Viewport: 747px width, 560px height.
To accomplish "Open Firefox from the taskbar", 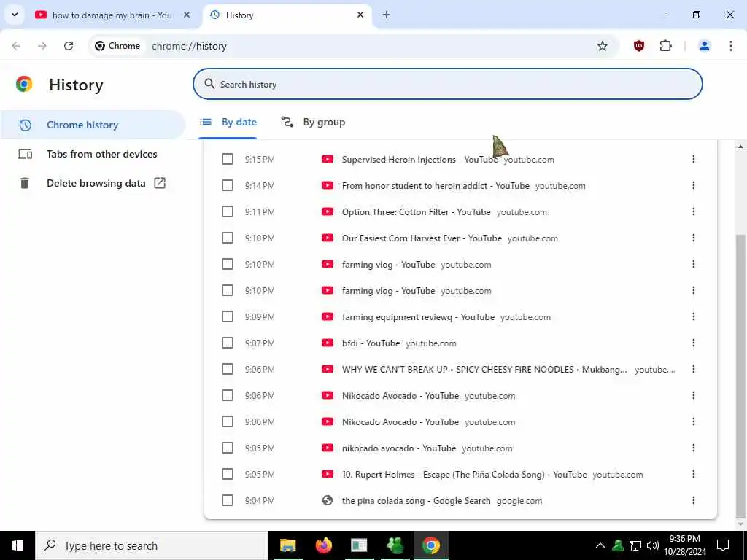I will 323,545.
